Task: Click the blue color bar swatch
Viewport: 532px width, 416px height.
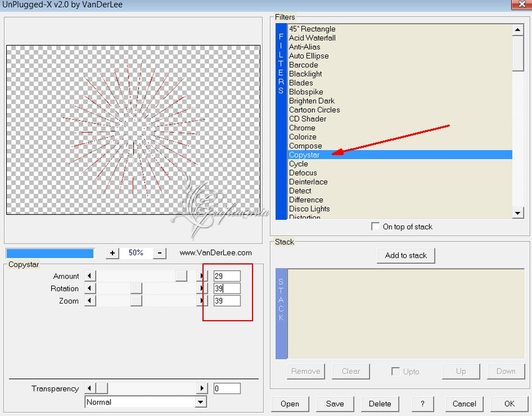Action: tap(50, 254)
